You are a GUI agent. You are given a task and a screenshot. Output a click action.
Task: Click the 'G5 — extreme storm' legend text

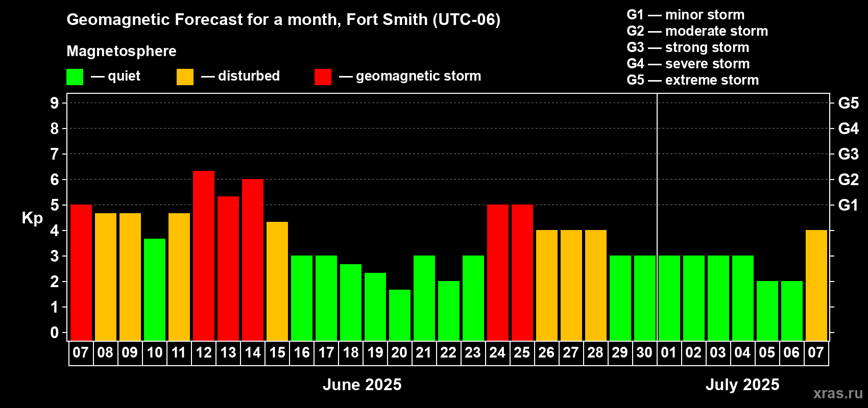(x=693, y=80)
